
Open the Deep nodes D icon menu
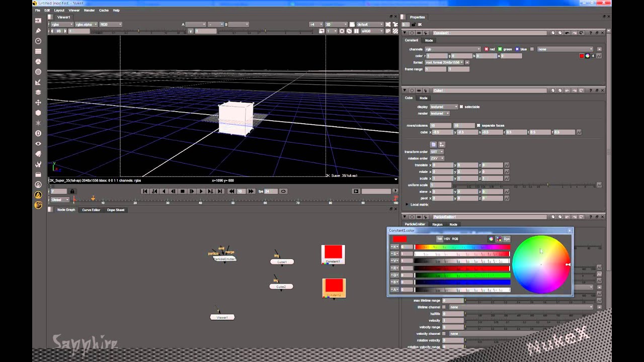[38, 133]
